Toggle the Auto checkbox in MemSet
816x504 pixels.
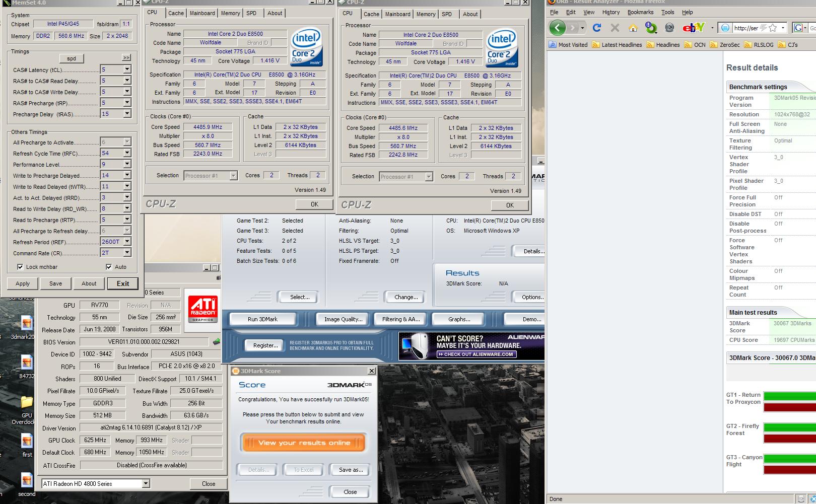point(109,267)
